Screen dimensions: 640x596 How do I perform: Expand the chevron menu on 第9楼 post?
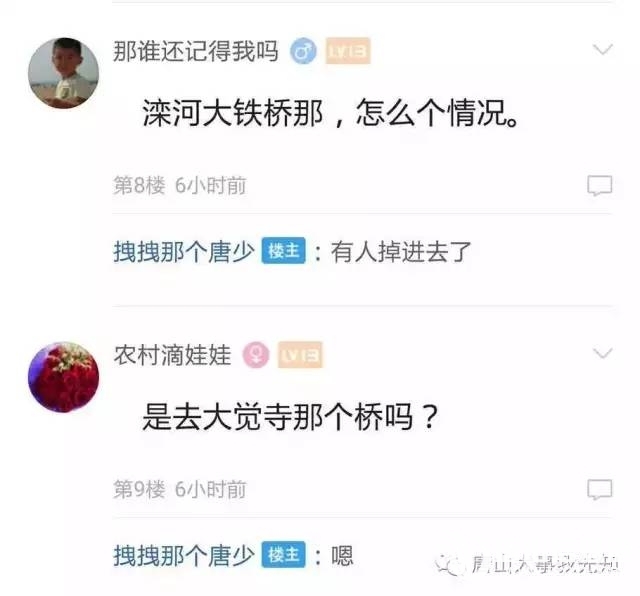602,353
